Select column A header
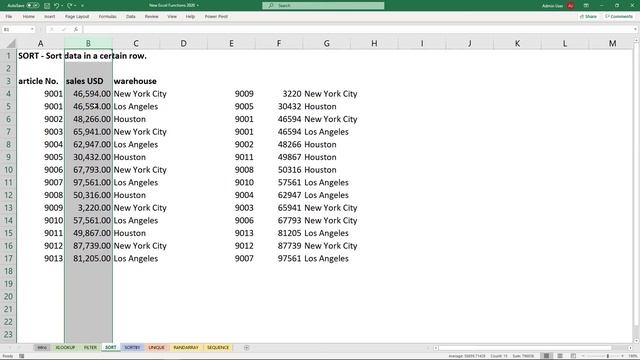The height and width of the screenshot is (360, 640). tap(40, 43)
